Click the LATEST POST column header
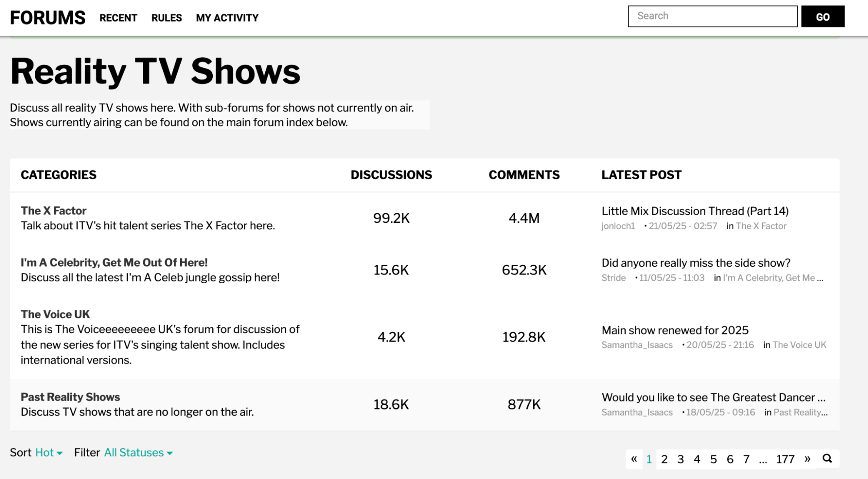Viewport: 868px width, 479px height. [641, 175]
